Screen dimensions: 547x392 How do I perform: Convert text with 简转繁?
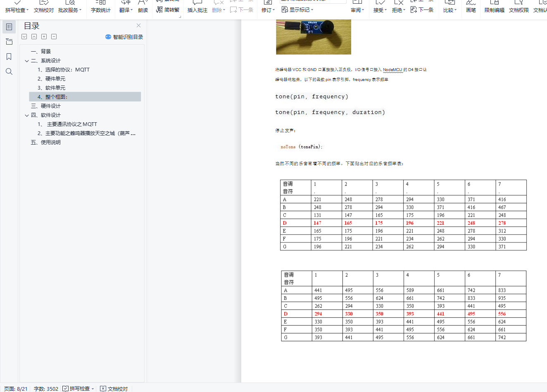pos(168,10)
